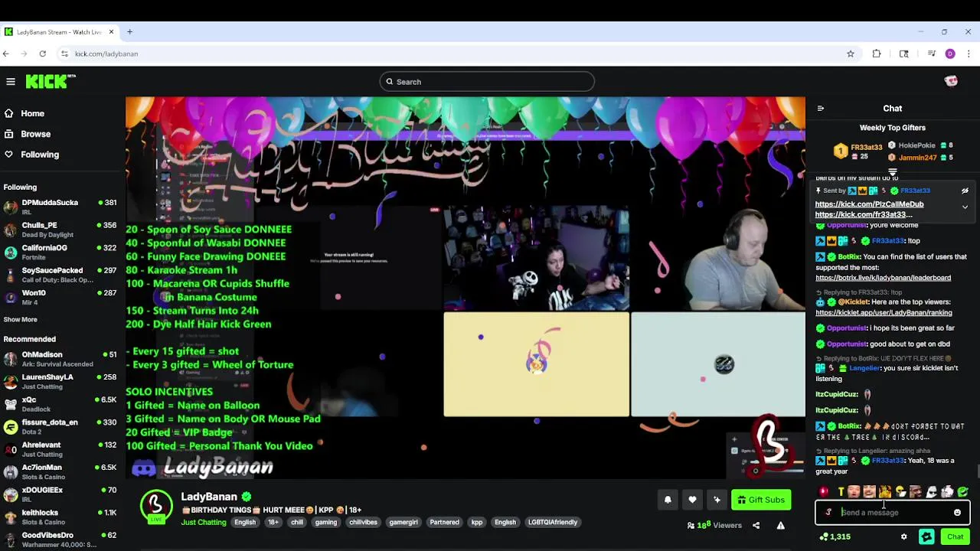Open CaliforniaOG channel in sidebar
Screen dimensions: 980x551
click(x=60, y=252)
